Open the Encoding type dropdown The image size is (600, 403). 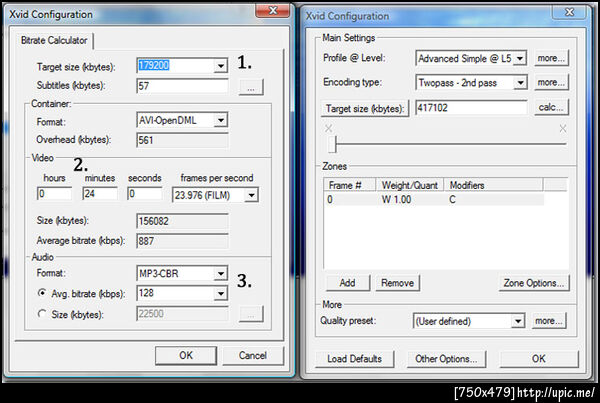pyautogui.click(x=520, y=83)
